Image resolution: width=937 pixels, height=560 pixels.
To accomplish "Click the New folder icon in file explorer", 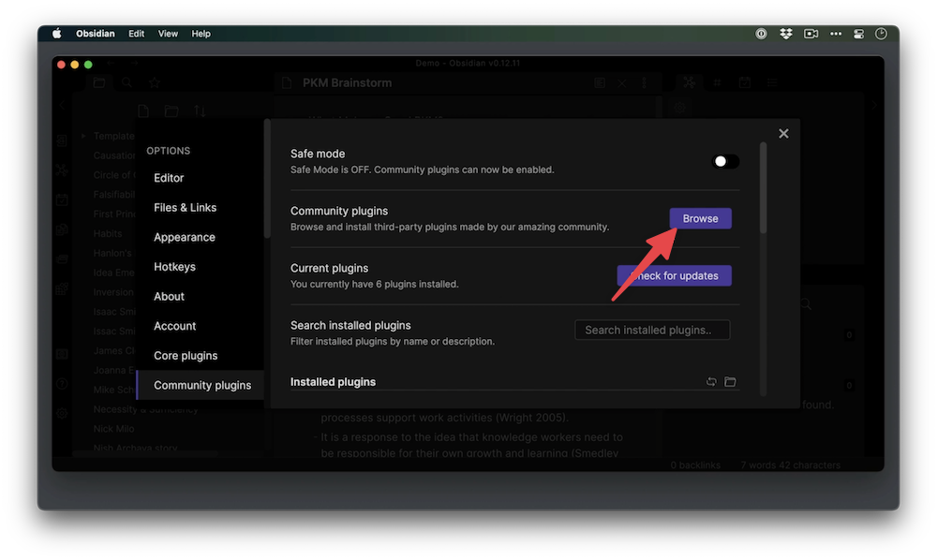I will click(x=171, y=111).
